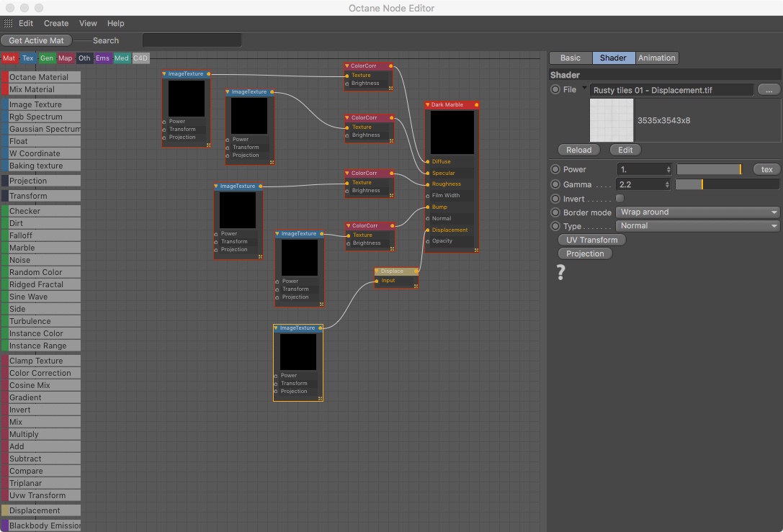Click the Gamma value stepper arrows
Screen dimensions: 783x532
click(667, 185)
